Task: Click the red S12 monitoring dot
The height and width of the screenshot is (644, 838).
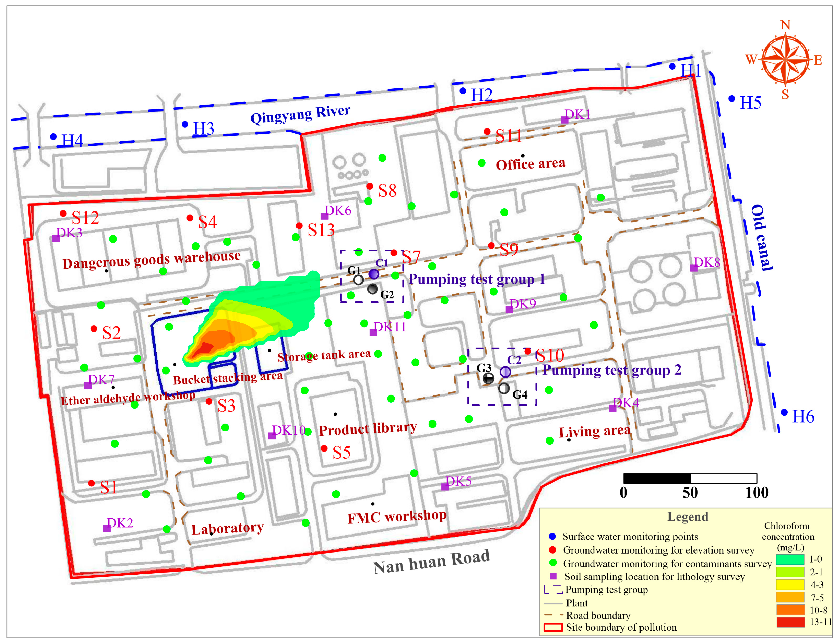Action: tap(63, 213)
